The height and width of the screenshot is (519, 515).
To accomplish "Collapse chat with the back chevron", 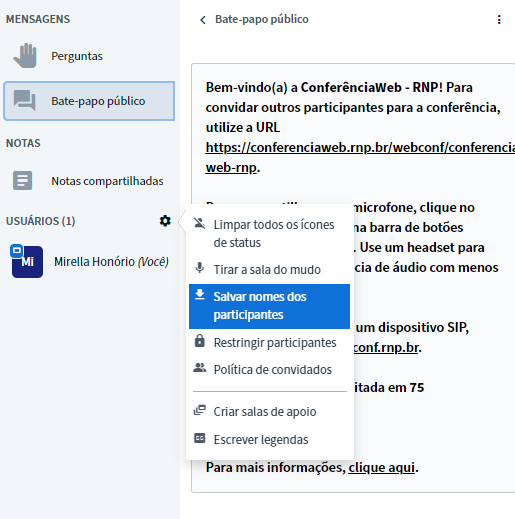I will click(203, 20).
